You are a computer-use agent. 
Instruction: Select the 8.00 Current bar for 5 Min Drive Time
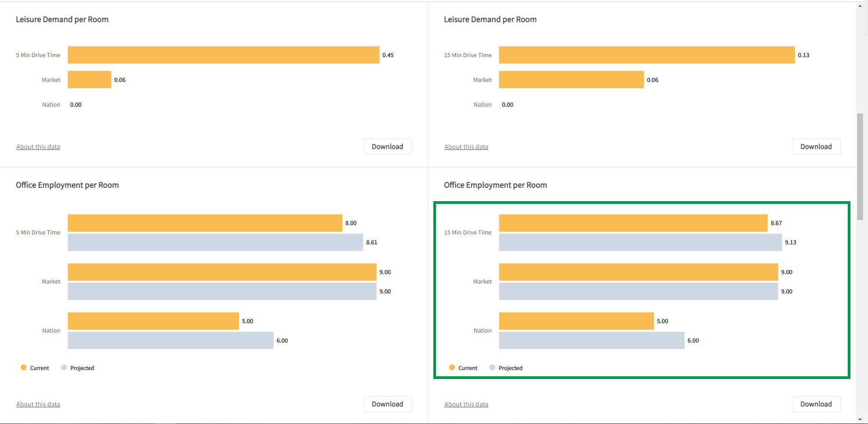[x=205, y=223]
